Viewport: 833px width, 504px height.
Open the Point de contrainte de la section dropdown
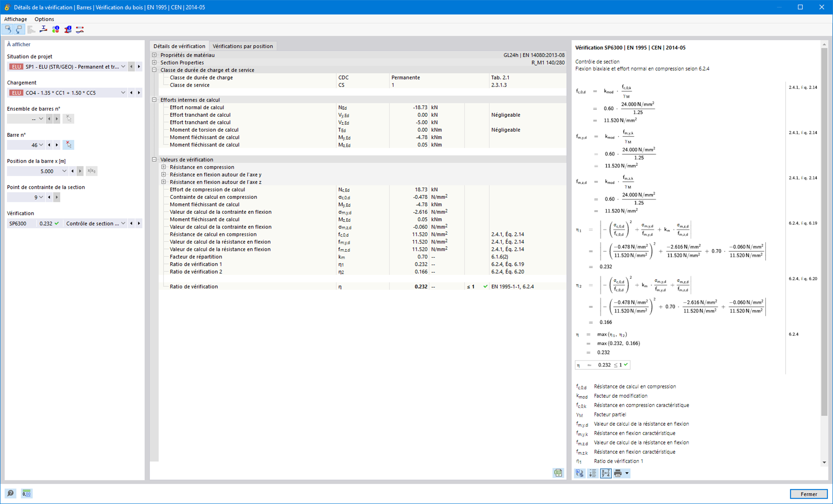coord(41,197)
